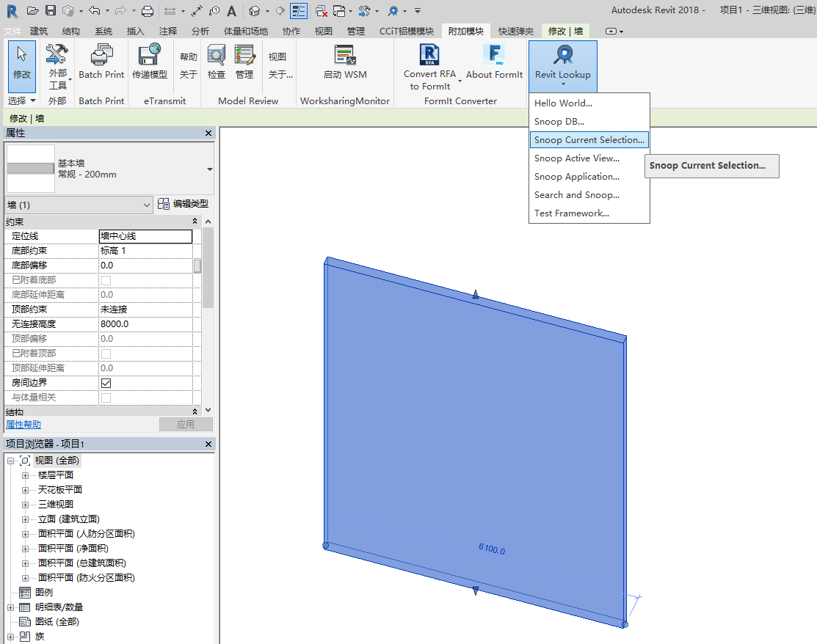The width and height of the screenshot is (817, 644).
Task: Toggle the 已附着顶部 checkbox
Action: click(106, 354)
